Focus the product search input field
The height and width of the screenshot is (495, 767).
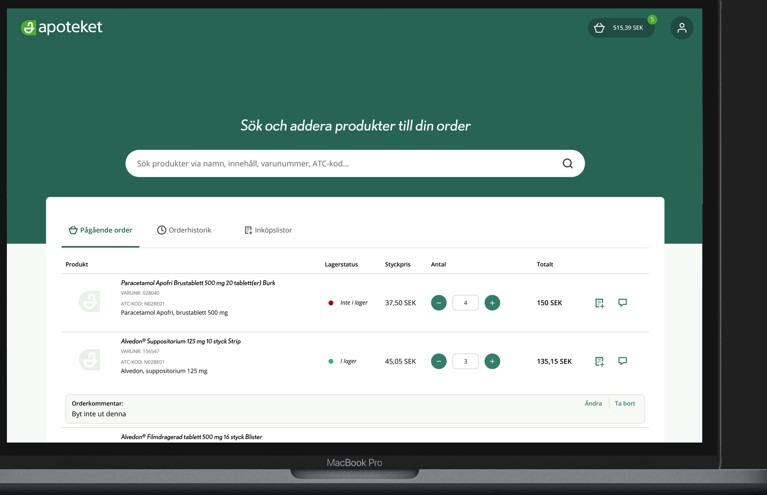[x=340, y=164]
